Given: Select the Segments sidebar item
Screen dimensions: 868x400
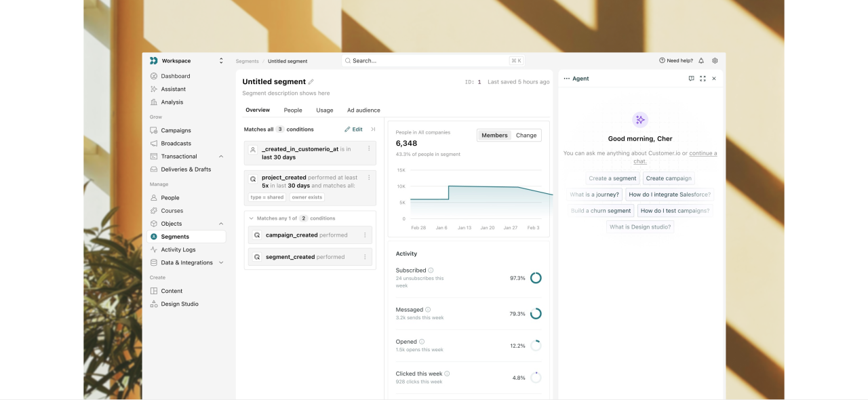Looking at the screenshot, I should 186,237.
